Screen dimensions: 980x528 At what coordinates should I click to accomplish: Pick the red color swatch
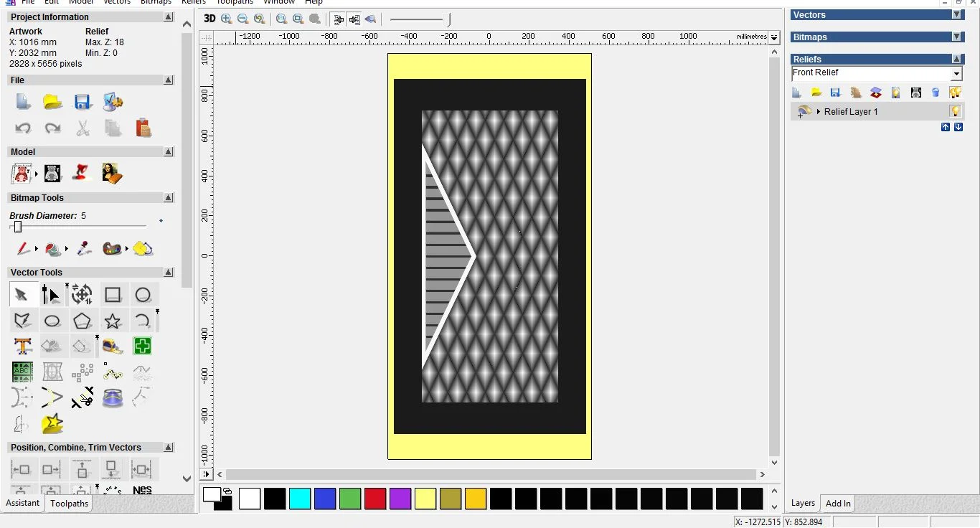pyautogui.click(x=375, y=499)
